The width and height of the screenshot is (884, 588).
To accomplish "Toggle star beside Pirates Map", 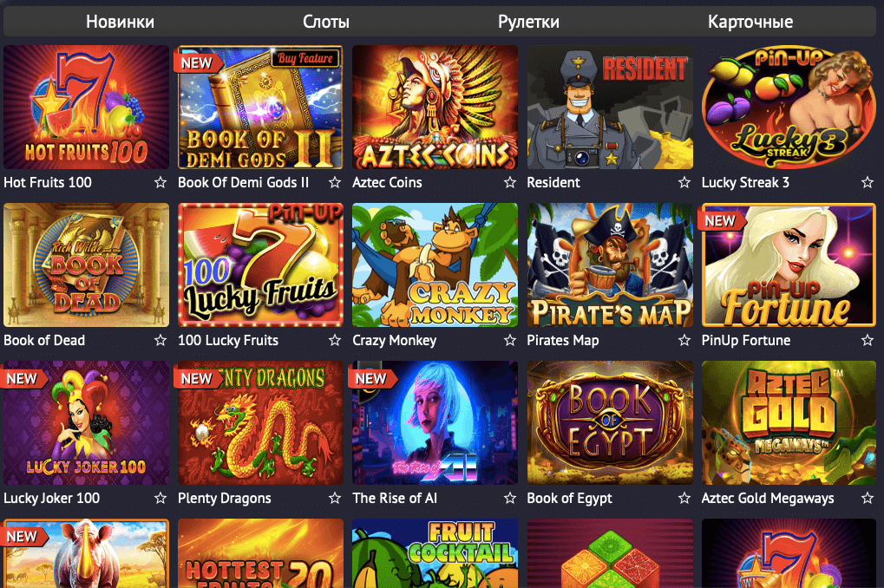I will tap(684, 340).
